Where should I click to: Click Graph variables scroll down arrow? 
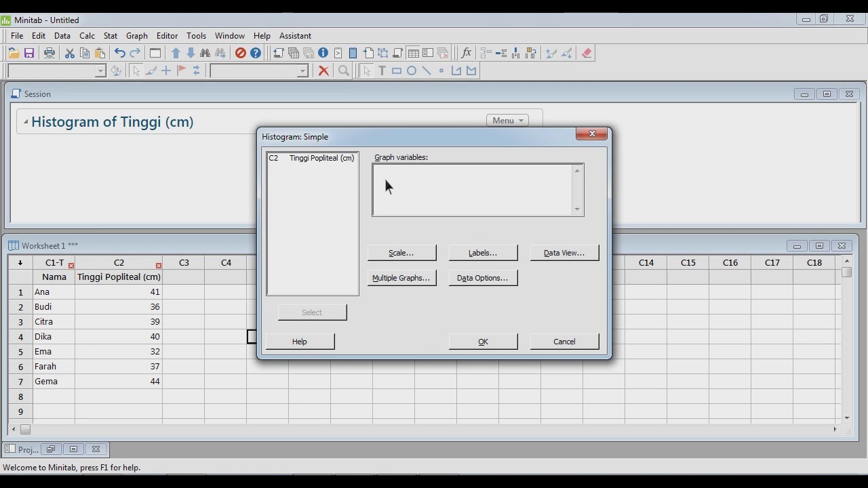click(578, 209)
